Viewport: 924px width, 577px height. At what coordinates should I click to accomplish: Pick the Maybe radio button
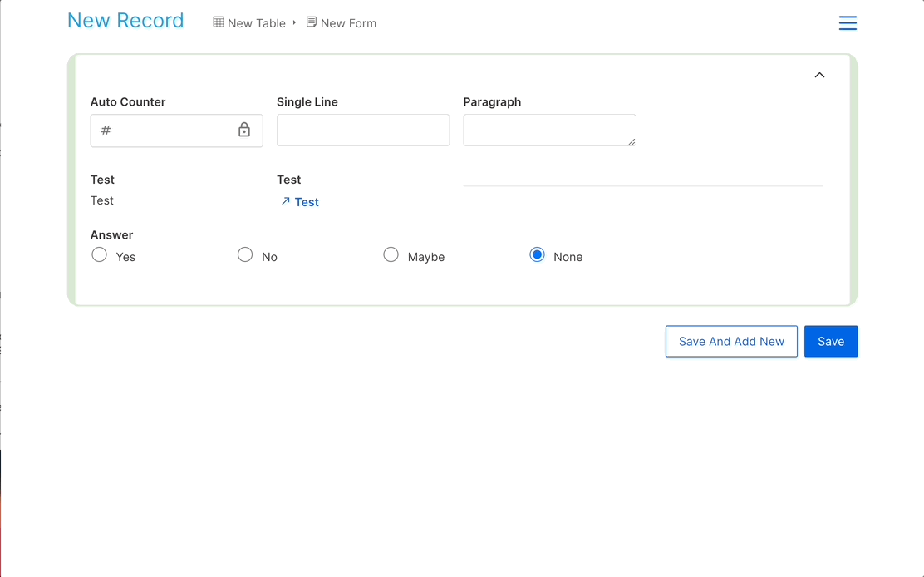391,255
